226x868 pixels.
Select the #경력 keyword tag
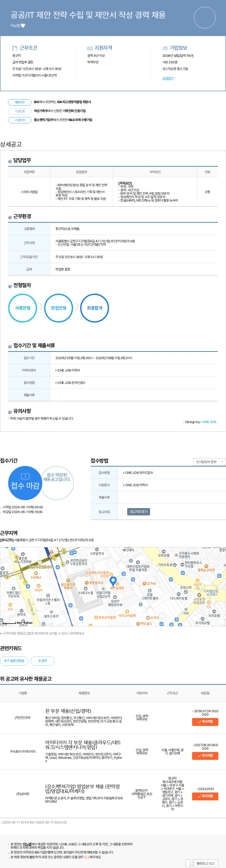click(42, 661)
